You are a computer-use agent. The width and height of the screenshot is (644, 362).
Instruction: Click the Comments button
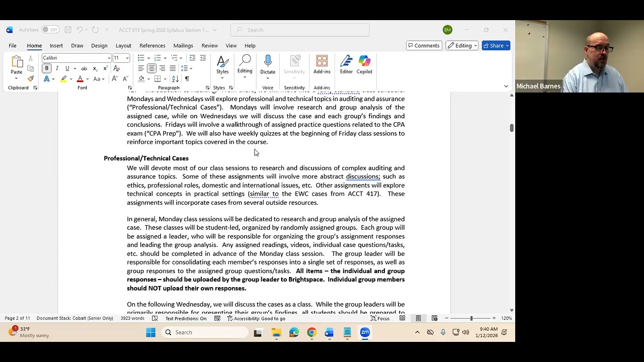coord(423,46)
